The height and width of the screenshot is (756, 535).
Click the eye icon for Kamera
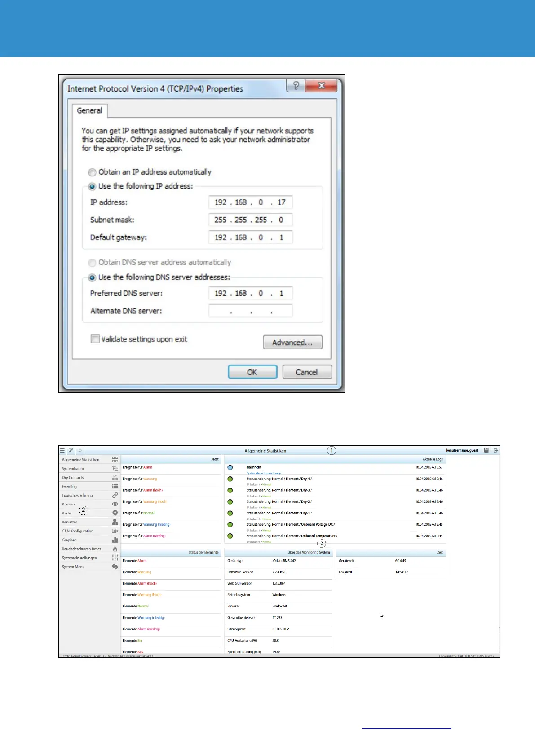pos(115,504)
